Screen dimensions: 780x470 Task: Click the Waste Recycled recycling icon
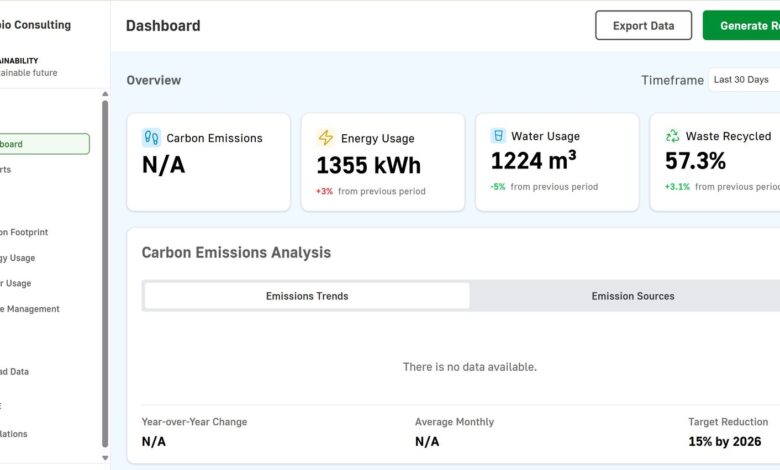pos(673,136)
